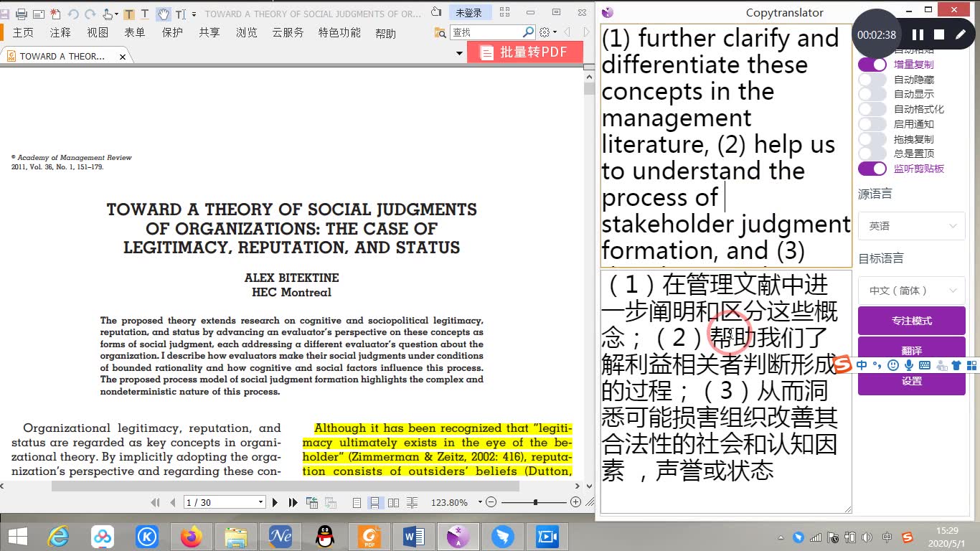Viewport: 980px width, 551px height.
Task: Click the horizontal scrollbar of PDF
Action: point(286,486)
